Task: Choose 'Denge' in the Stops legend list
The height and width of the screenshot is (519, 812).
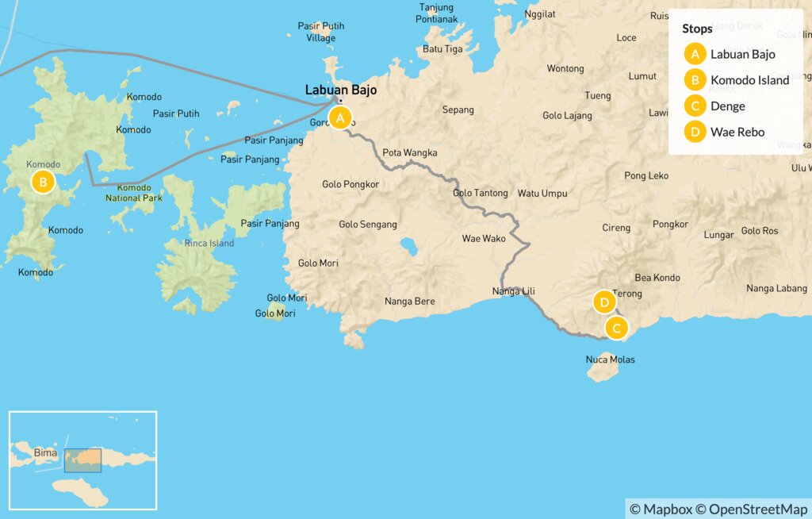Action: tap(727, 106)
